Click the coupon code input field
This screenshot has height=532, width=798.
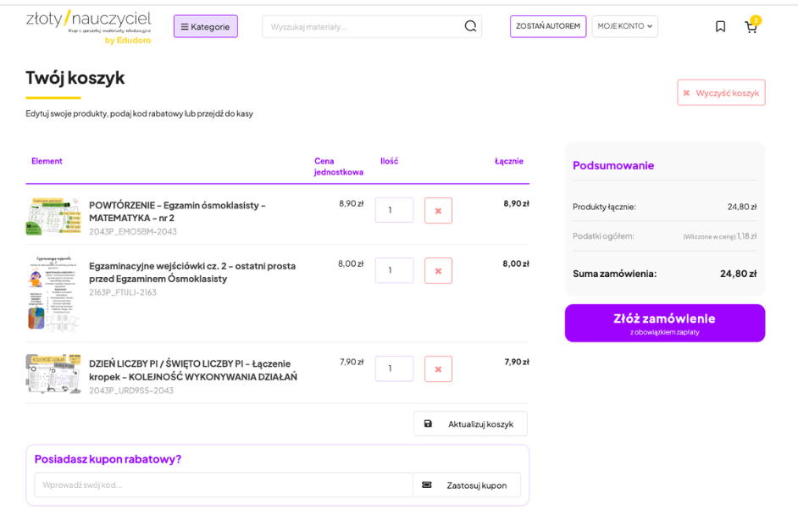click(x=224, y=485)
